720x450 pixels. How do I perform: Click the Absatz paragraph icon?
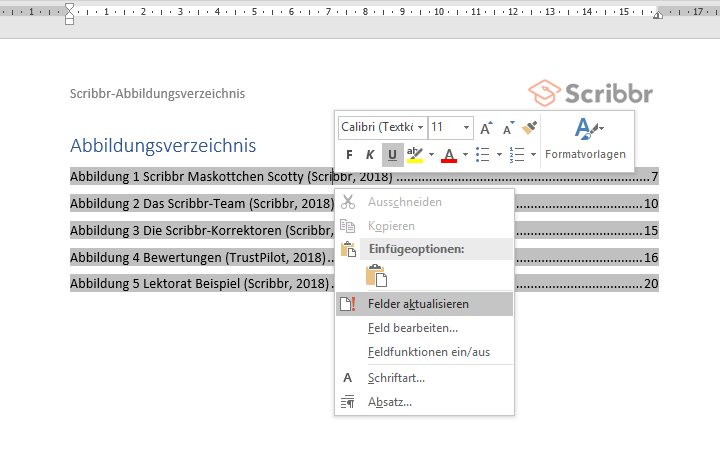tap(348, 402)
